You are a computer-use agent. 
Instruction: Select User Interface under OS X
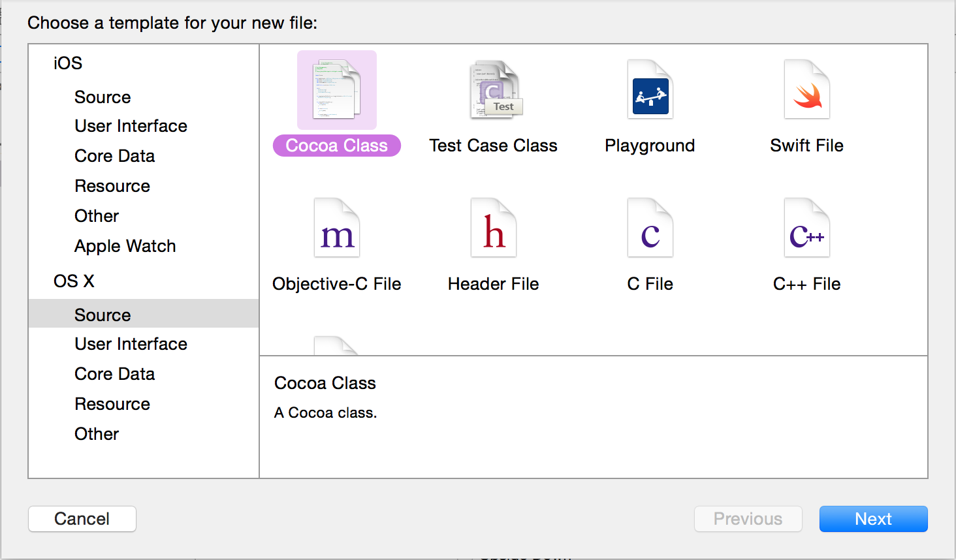pos(131,344)
